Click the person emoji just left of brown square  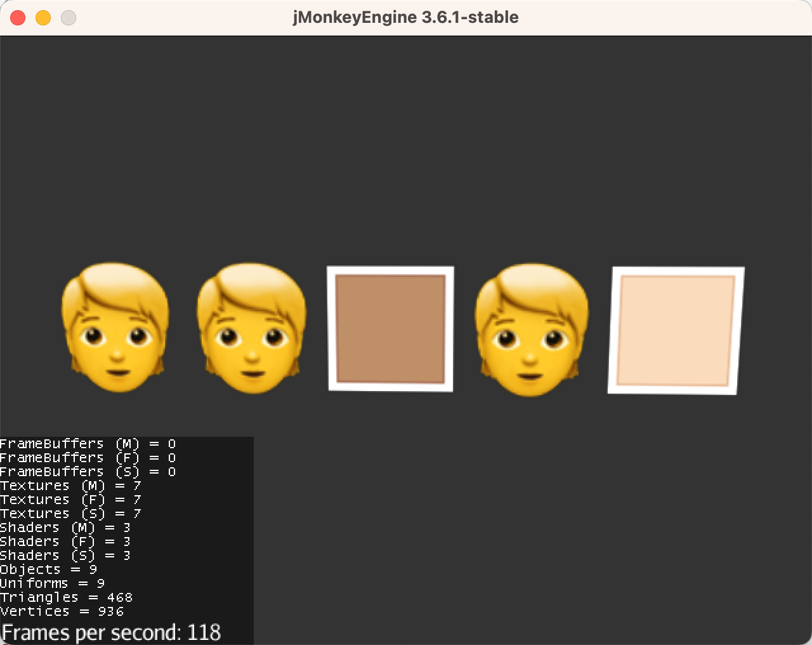(251, 328)
